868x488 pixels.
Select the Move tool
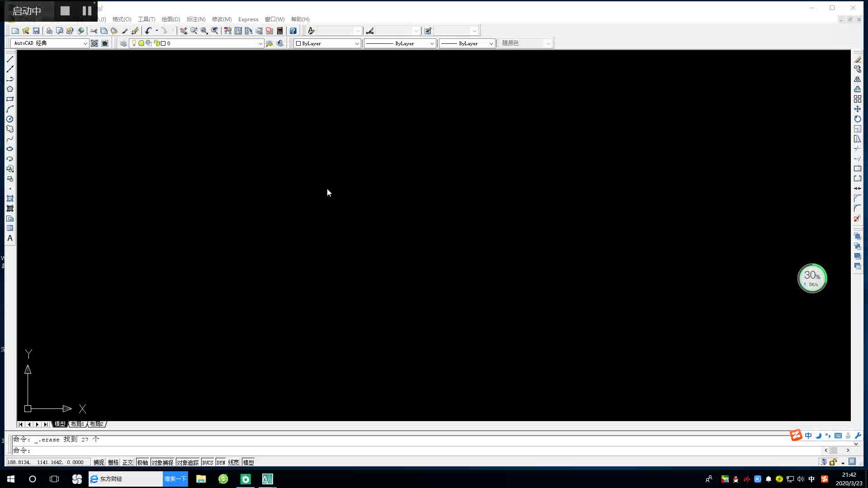[x=858, y=109]
